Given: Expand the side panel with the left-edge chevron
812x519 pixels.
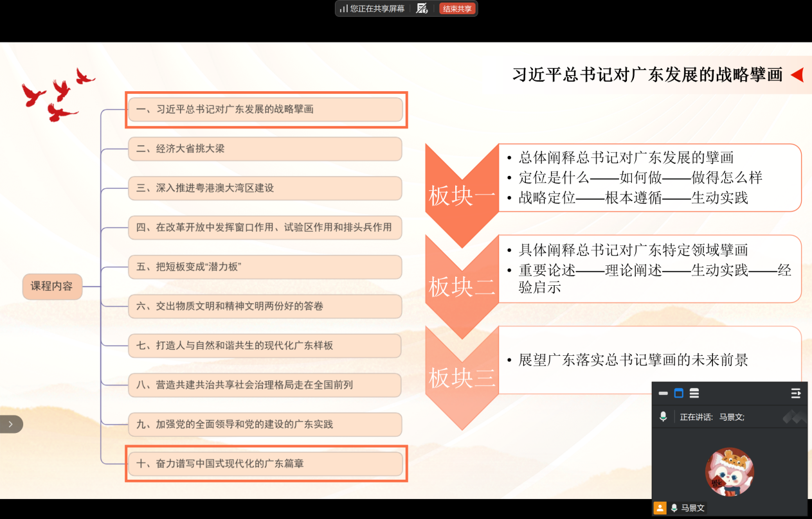Looking at the screenshot, I should pyautogui.click(x=11, y=424).
